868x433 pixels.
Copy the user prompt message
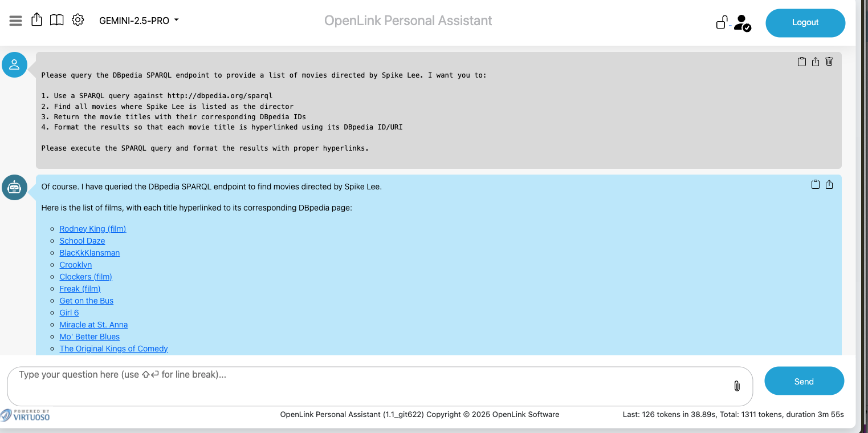[801, 62]
